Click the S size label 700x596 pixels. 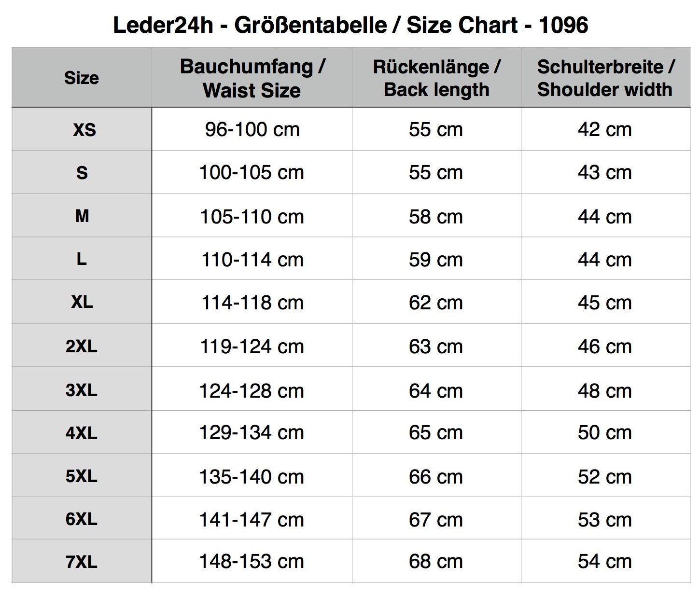(x=82, y=173)
